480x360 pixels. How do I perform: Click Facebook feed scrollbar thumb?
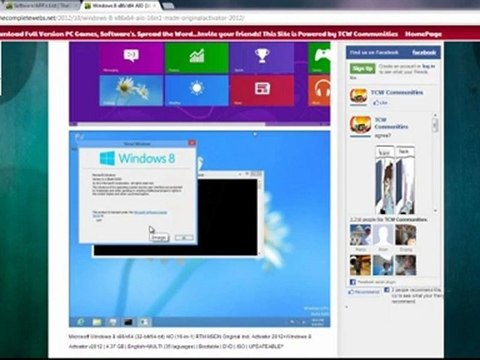coord(435,125)
